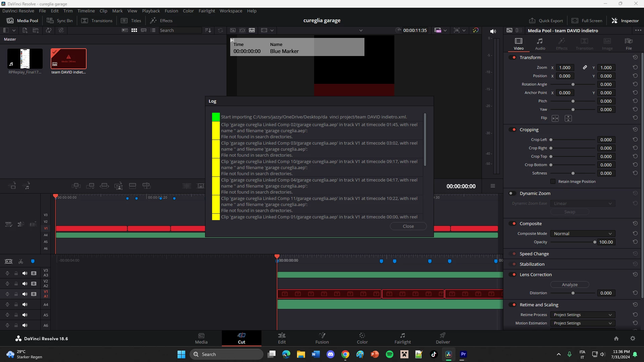Toggle Retime and Scaling section
This screenshot has width=644, height=362.
click(512, 305)
